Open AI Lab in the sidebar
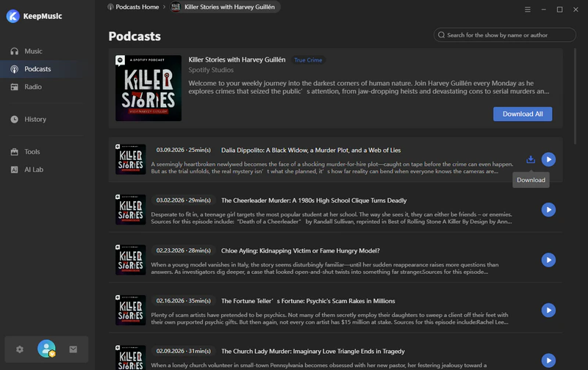 coord(34,169)
